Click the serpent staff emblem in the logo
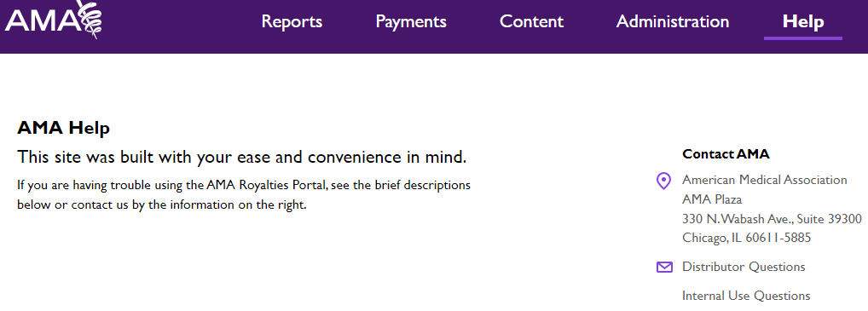The width and height of the screenshot is (868, 311). click(91, 18)
